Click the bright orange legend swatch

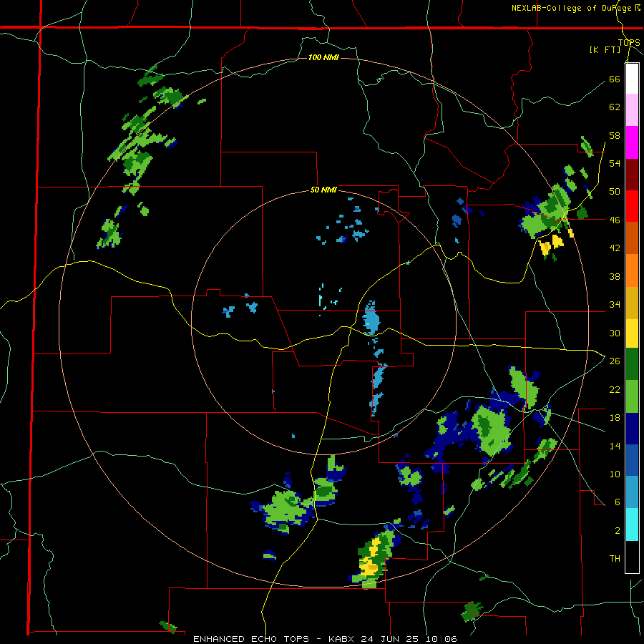pos(632,270)
